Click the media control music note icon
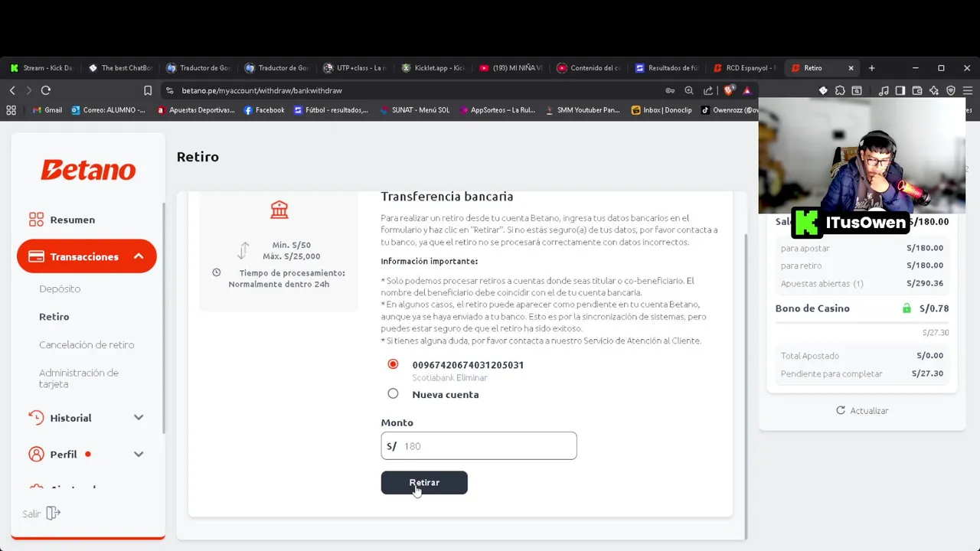This screenshot has width=980, height=551. point(884,90)
